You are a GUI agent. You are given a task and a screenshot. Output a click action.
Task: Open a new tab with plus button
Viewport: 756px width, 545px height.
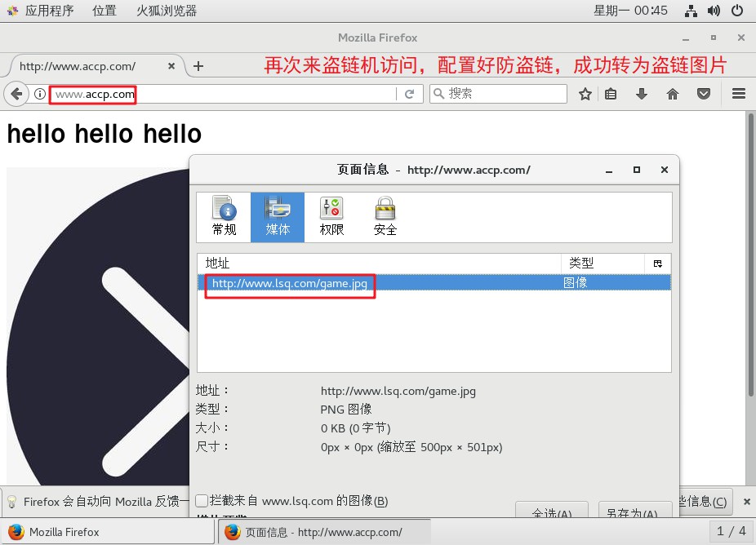pyautogui.click(x=198, y=66)
